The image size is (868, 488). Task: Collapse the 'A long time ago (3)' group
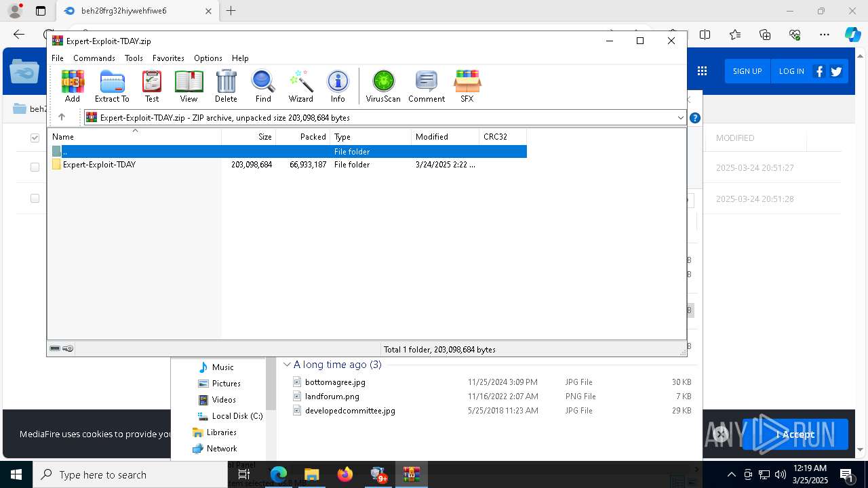(x=287, y=365)
